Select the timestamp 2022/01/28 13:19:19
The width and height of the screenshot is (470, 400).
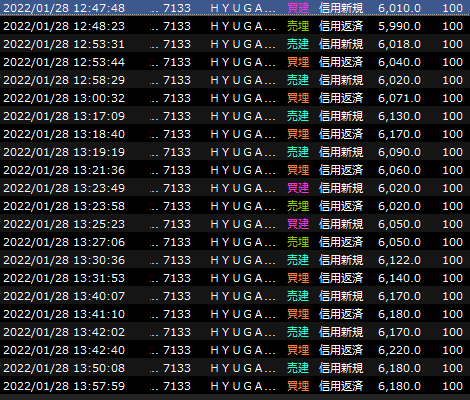coord(64,152)
